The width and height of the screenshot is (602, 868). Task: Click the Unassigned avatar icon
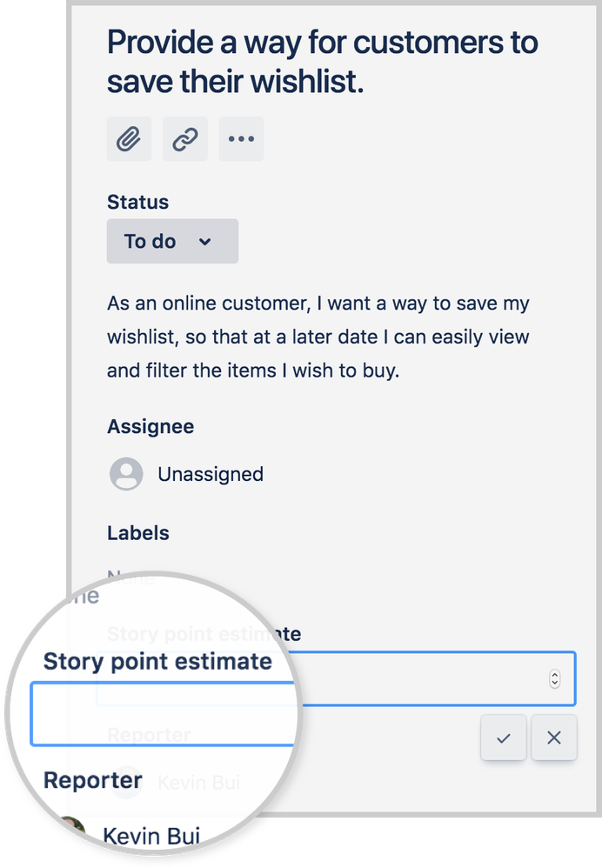pos(126,474)
